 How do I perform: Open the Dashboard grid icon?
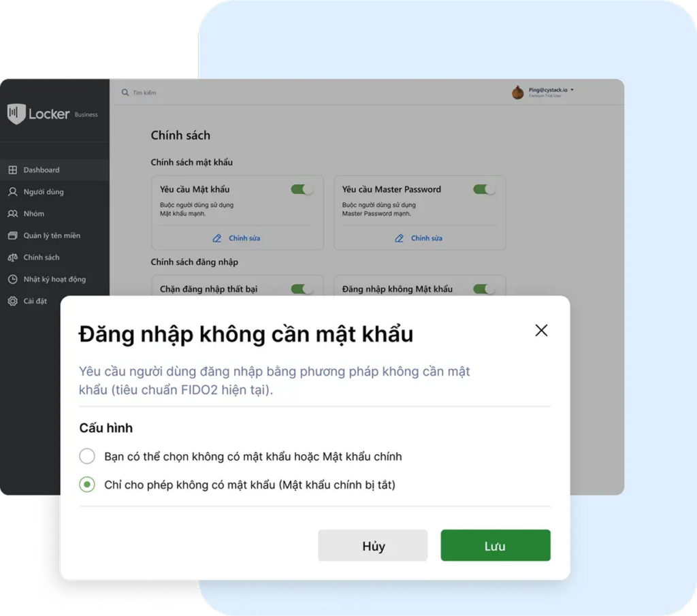pyautogui.click(x=12, y=169)
